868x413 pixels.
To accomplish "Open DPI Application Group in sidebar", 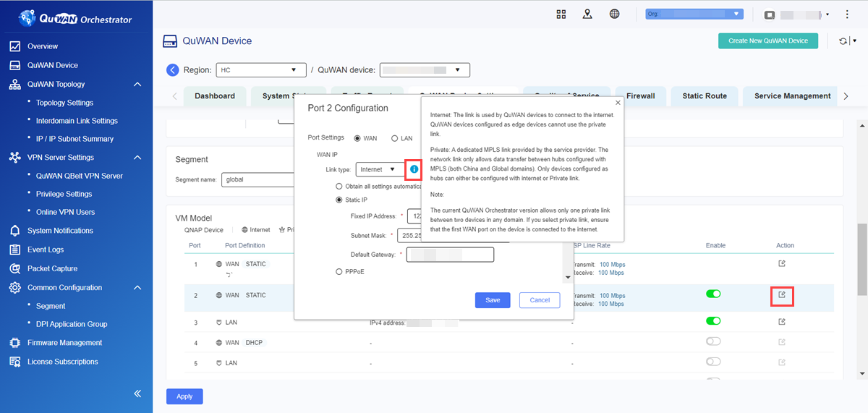I will 72,324.
